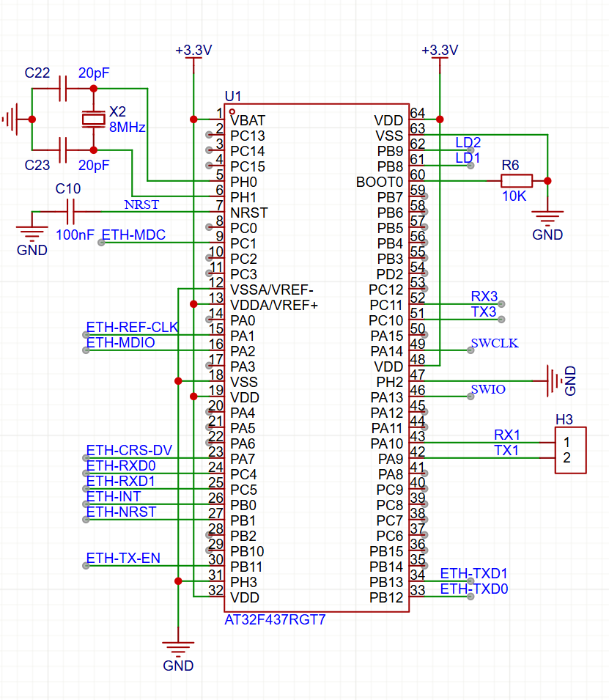This screenshot has height=700, width=609.
Task: Click the RX1 net label
Action: [506, 435]
